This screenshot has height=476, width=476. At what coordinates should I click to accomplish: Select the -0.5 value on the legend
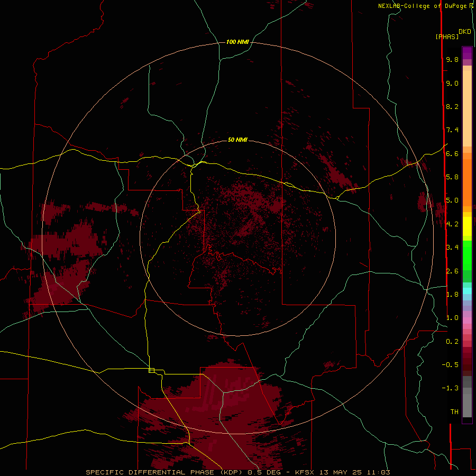tap(450, 365)
